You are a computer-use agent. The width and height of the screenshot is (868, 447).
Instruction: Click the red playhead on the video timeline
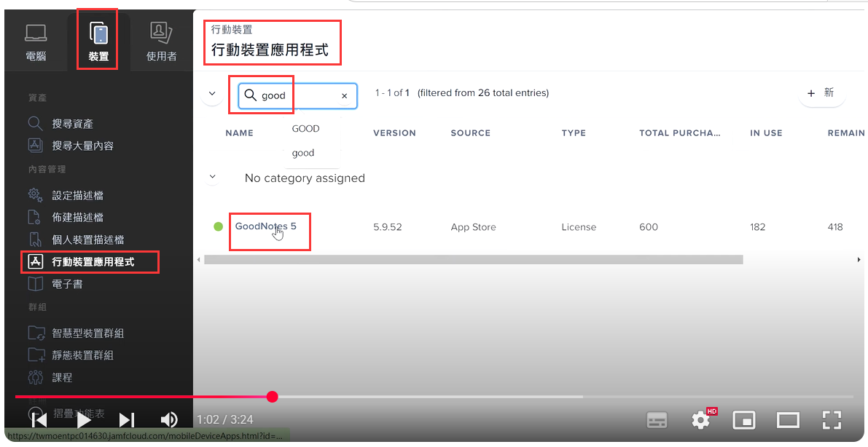coord(272,397)
